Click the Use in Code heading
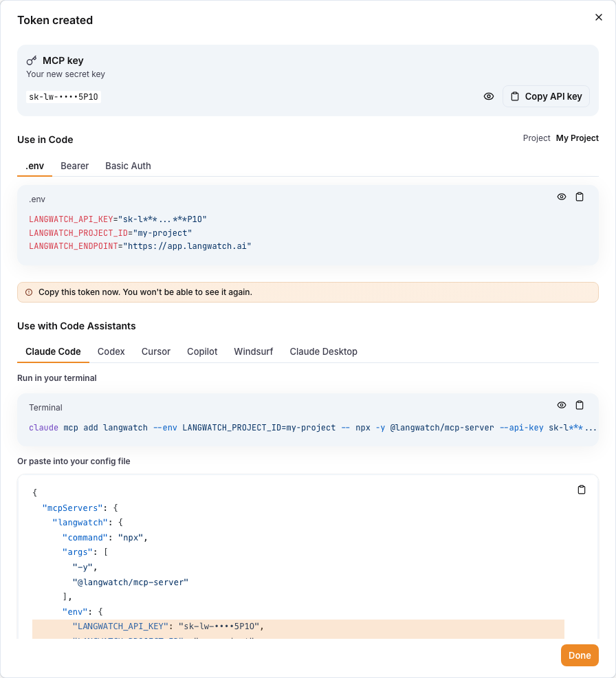 [x=45, y=140]
